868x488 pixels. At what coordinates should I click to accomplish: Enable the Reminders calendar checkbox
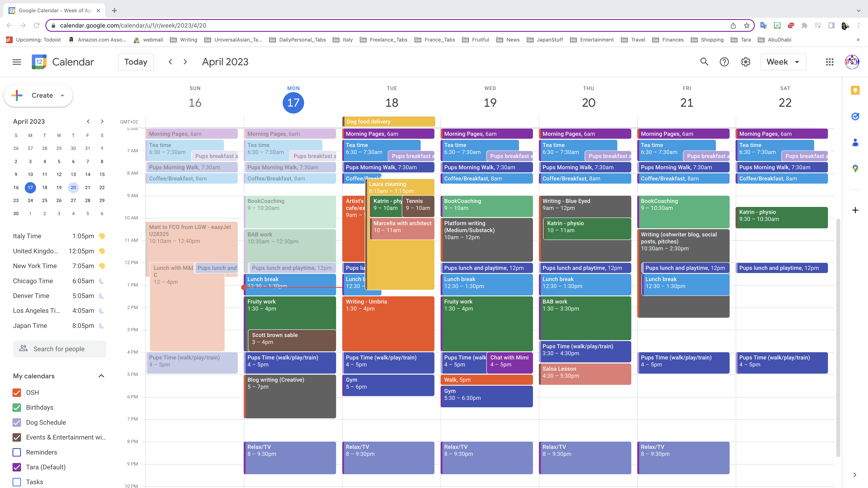pyautogui.click(x=17, y=452)
